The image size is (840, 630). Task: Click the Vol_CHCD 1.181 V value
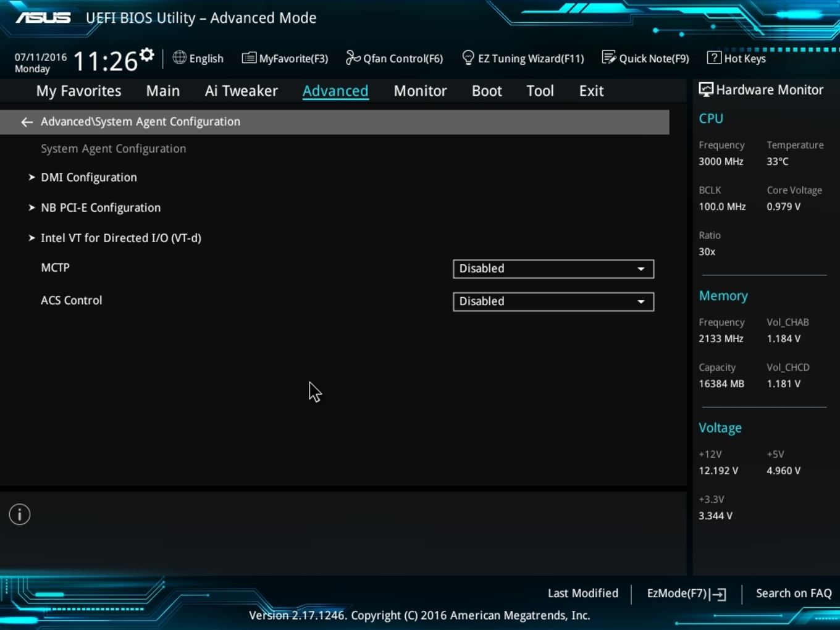784,384
